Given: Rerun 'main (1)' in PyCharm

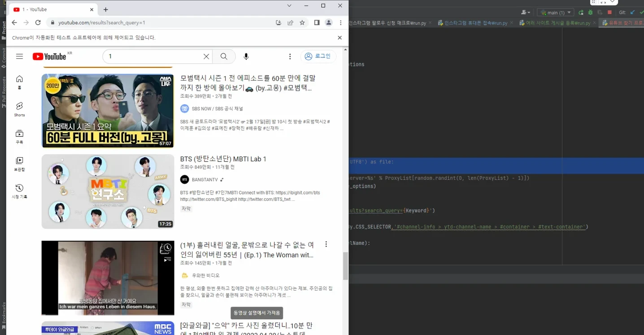Looking at the screenshot, I should pyautogui.click(x=581, y=13).
